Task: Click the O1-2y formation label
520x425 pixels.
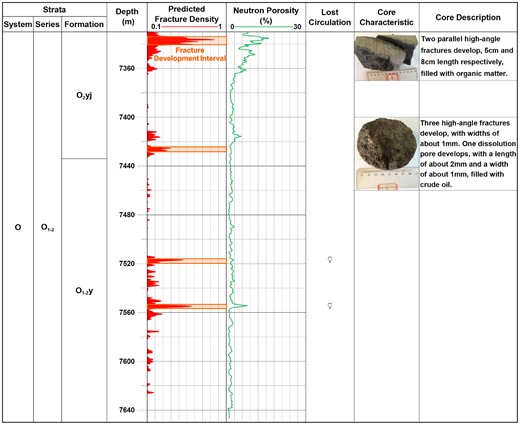Action: 84,291
